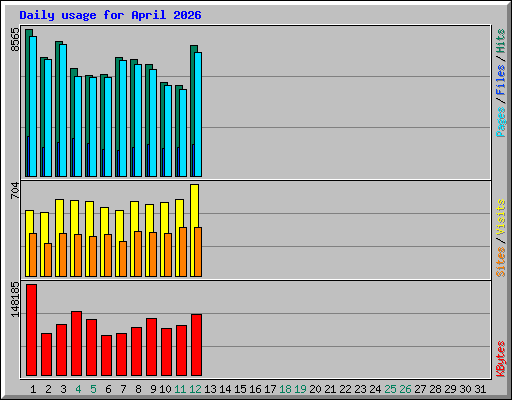The image size is (512, 400).
Task: Click the red KBytes bar for day 4
Action: coord(76,344)
